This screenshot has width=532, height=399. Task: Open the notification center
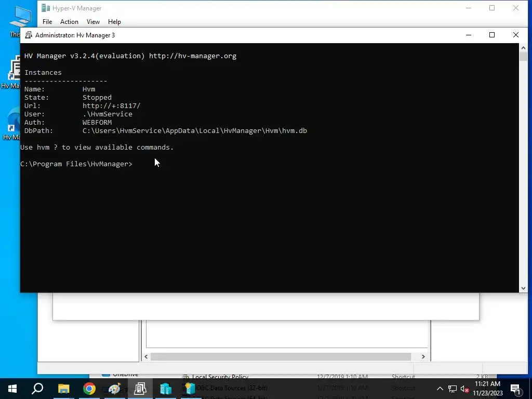pyautogui.click(x=515, y=389)
